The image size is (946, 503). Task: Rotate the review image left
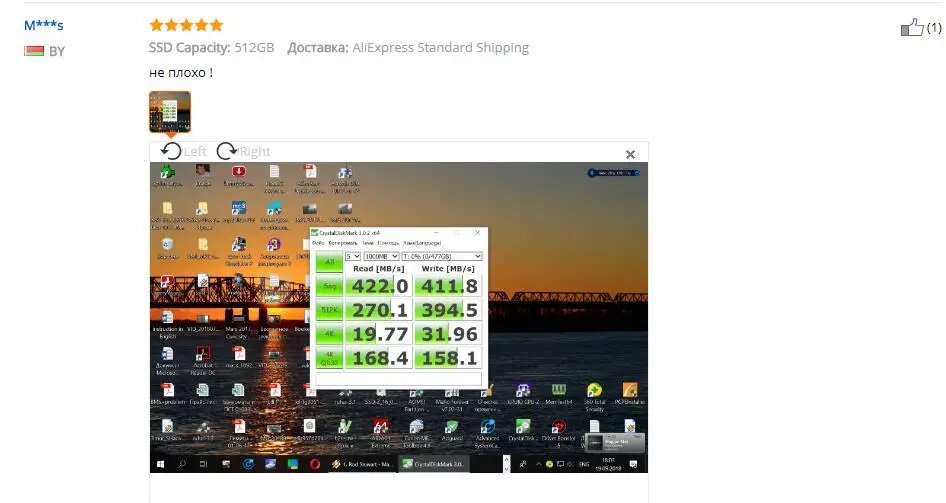pos(173,151)
